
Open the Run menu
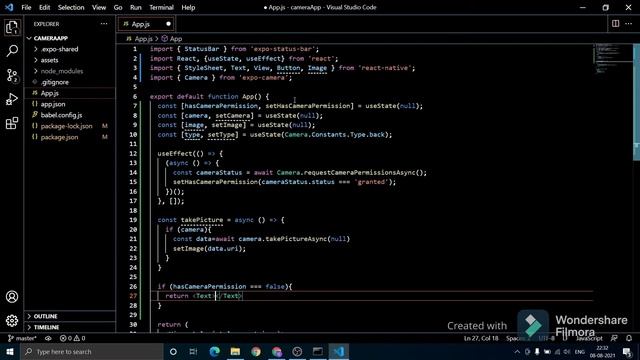point(136,7)
